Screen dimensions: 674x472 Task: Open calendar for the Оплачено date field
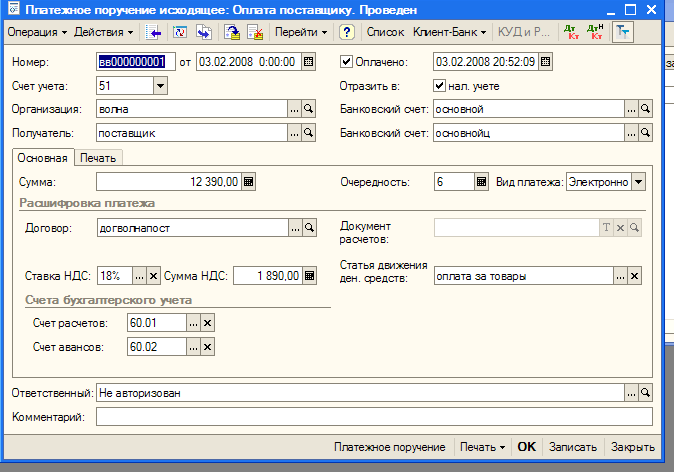tap(545, 62)
